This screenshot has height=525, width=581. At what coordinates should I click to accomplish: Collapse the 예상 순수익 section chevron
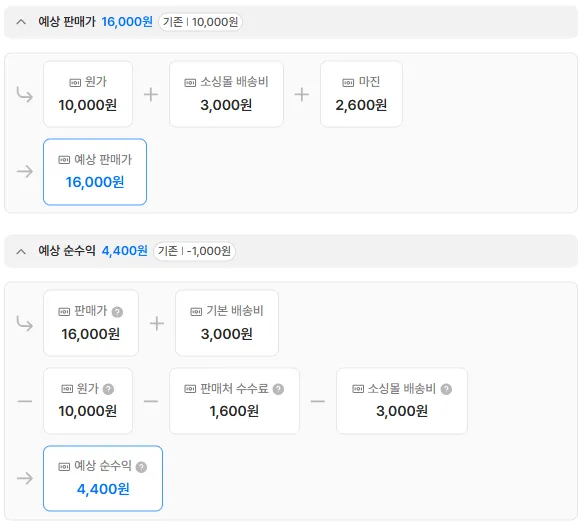coord(21,252)
